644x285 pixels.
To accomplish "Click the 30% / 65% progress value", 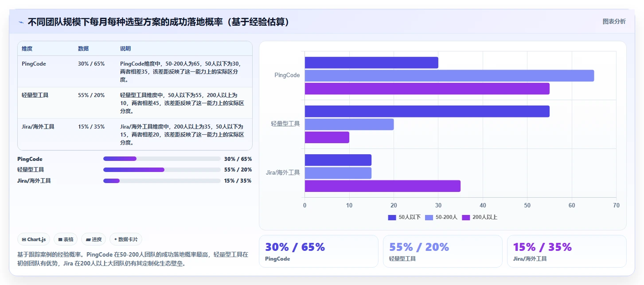I will click(x=238, y=159).
